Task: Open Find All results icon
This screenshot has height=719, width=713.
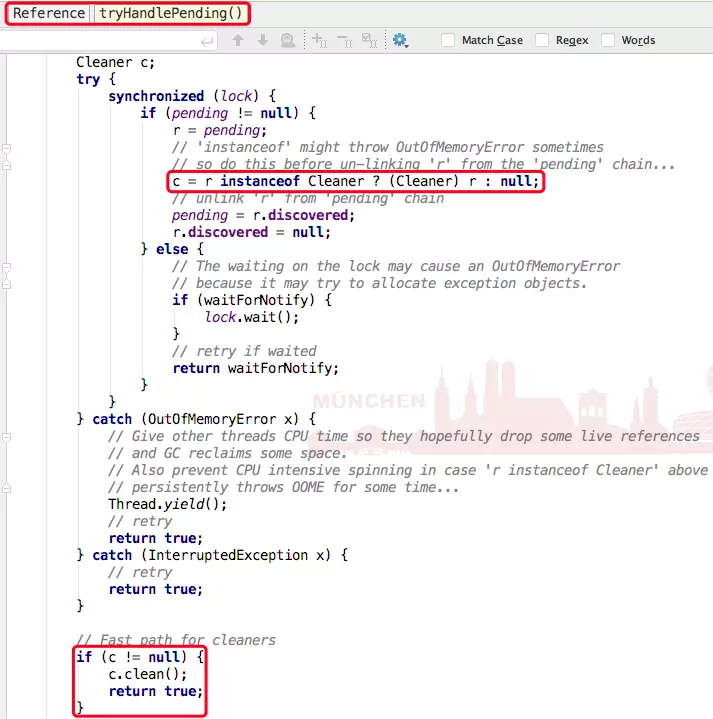Action: 287,40
